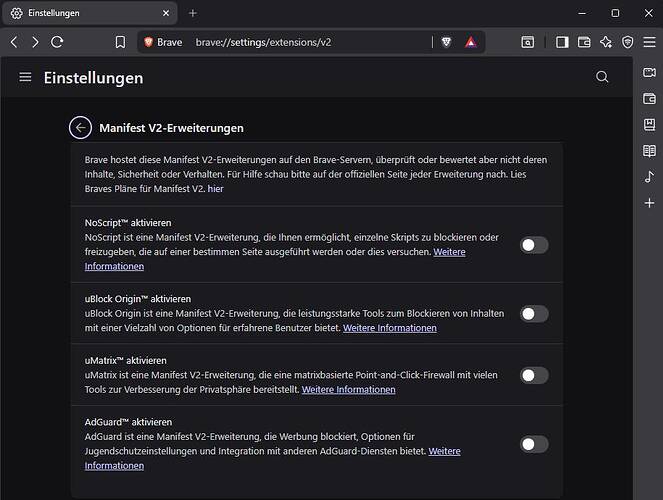Switch on the AdGuard toggle
663x500 pixels.
534,444
